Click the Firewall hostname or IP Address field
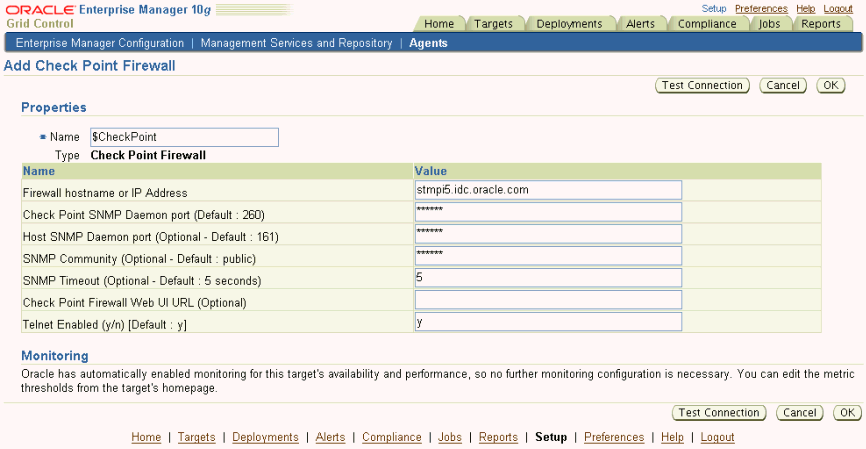The height and width of the screenshot is (449, 866). tap(548, 190)
